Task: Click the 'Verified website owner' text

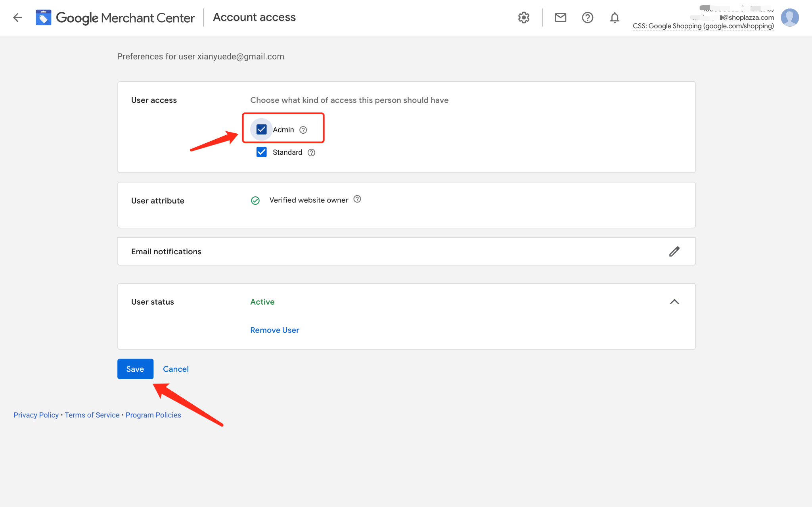Action: [309, 200]
